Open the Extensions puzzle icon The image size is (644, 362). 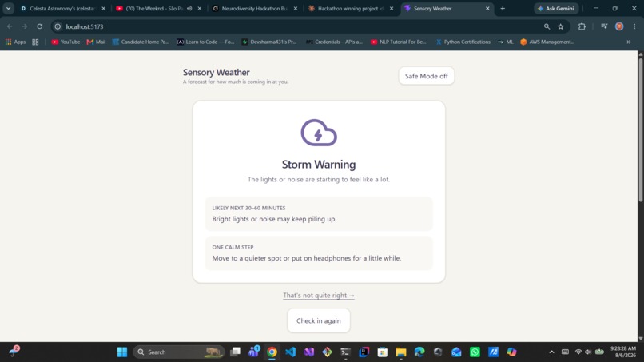(x=582, y=26)
